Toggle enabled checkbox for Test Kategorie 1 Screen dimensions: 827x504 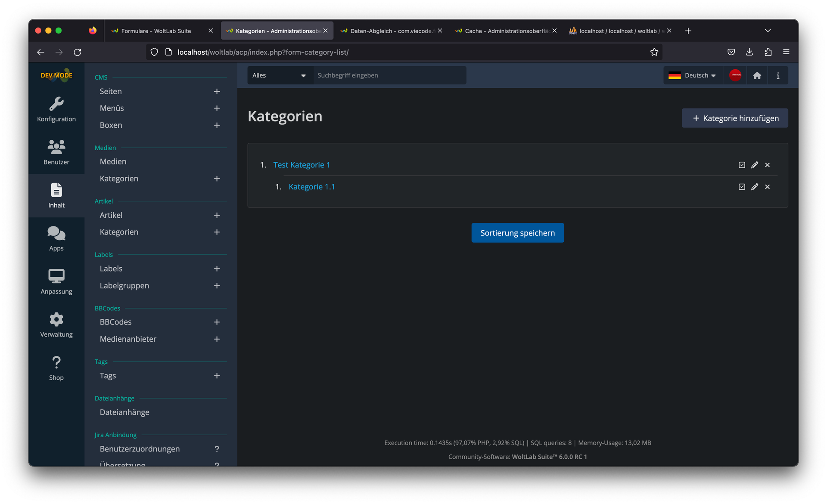click(x=742, y=165)
